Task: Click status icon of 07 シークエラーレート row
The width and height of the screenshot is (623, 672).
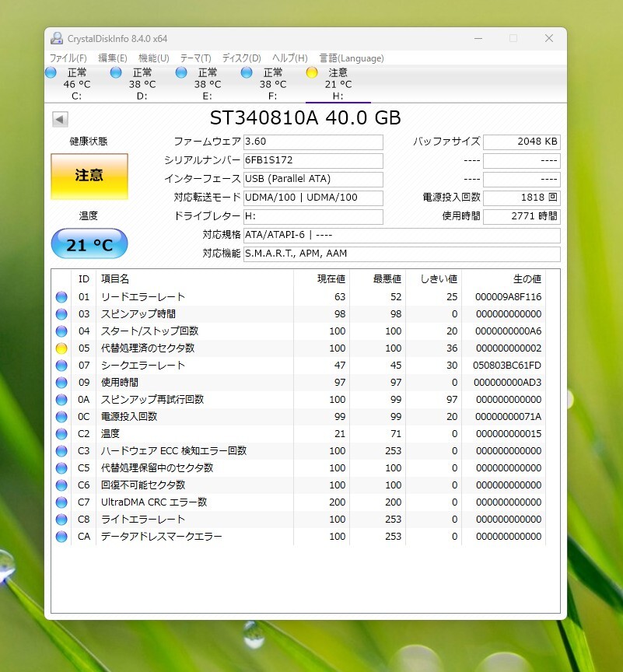Action: click(x=61, y=366)
